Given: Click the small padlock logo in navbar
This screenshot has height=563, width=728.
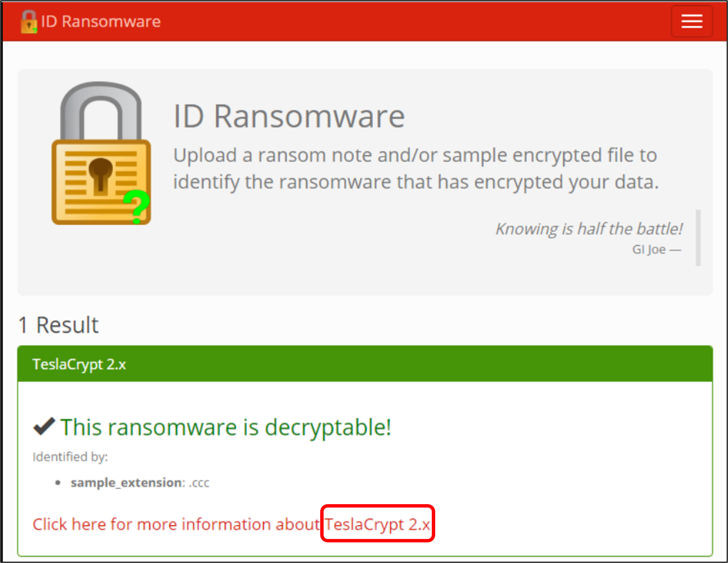Looking at the screenshot, I should (x=29, y=22).
